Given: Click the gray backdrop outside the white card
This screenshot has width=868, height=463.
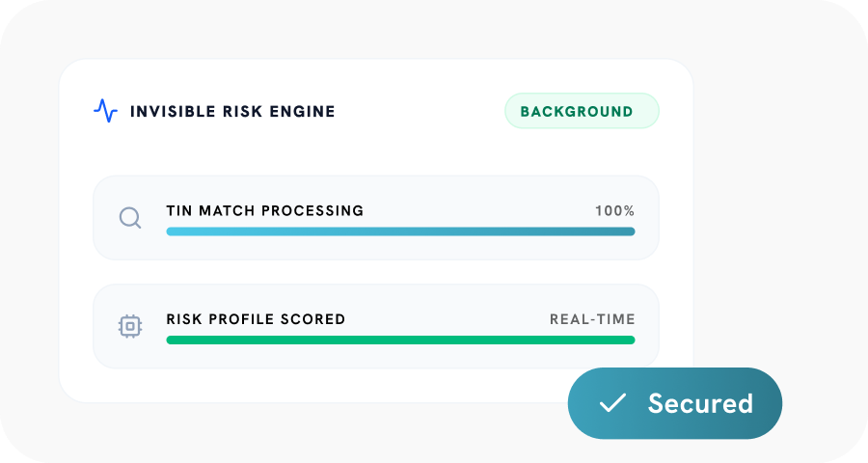Looking at the screenshot, I should tap(772, 193).
